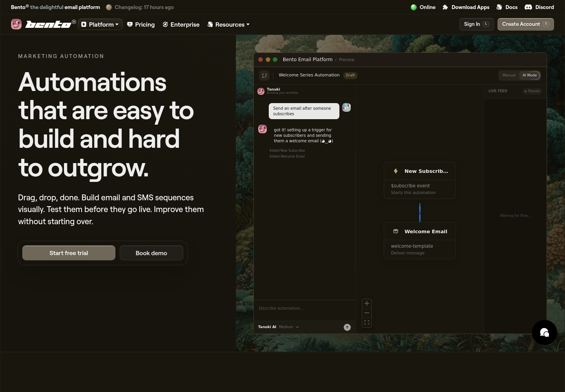565x392 pixels.
Task: Click the Draft status badge
Action: (350, 75)
